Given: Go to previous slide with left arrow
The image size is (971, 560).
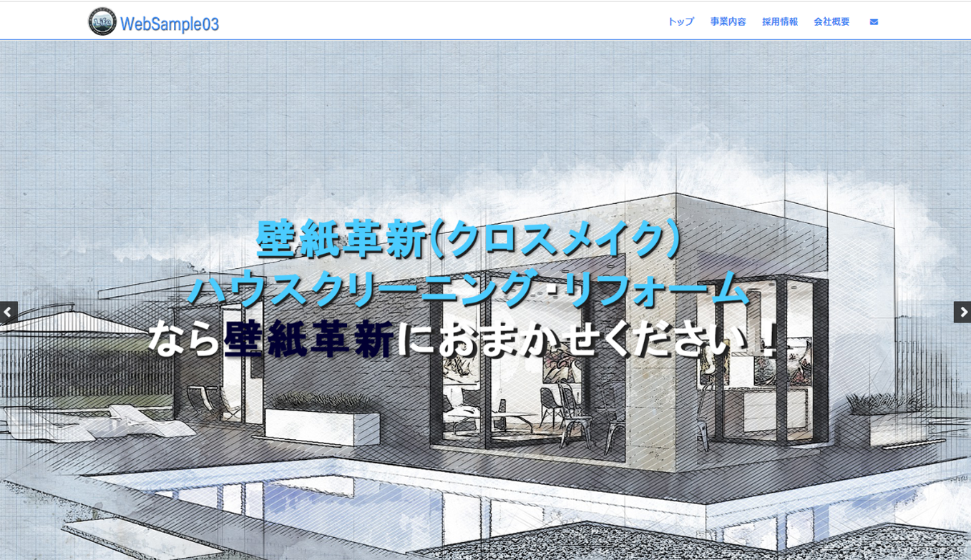Looking at the screenshot, I should (x=9, y=312).
